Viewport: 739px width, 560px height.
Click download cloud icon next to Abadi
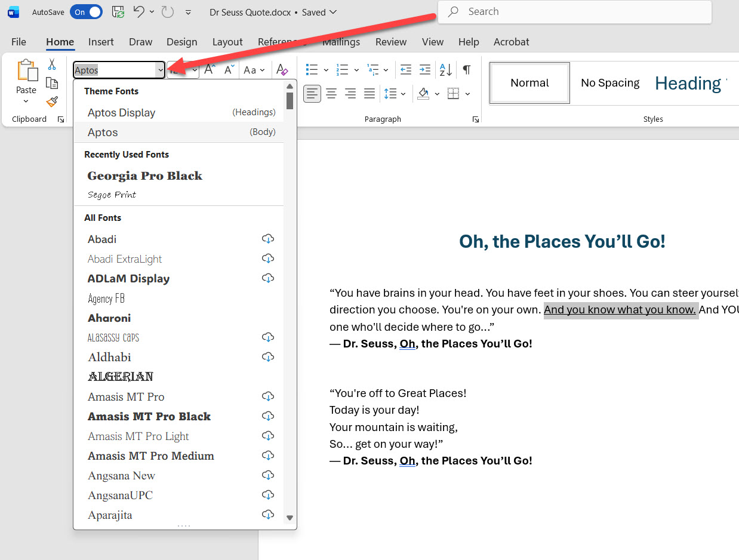[x=268, y=239]
